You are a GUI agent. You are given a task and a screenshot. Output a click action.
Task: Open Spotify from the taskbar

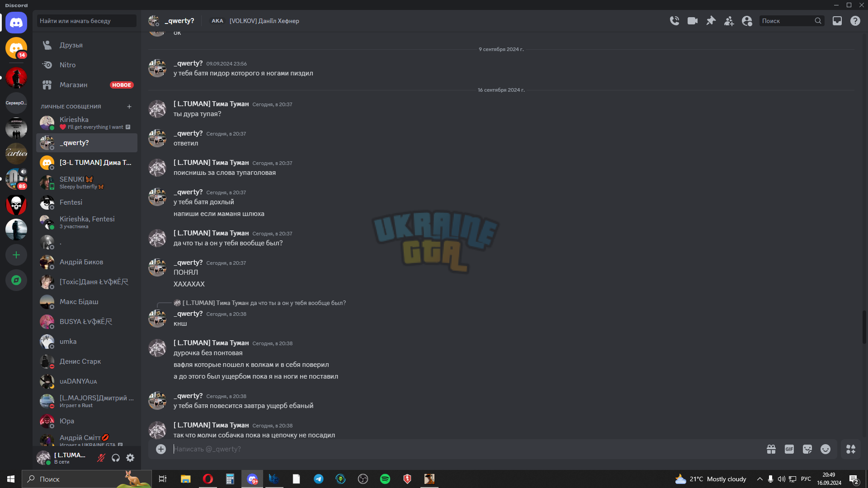pyautogui.click(x=385, y=479)
